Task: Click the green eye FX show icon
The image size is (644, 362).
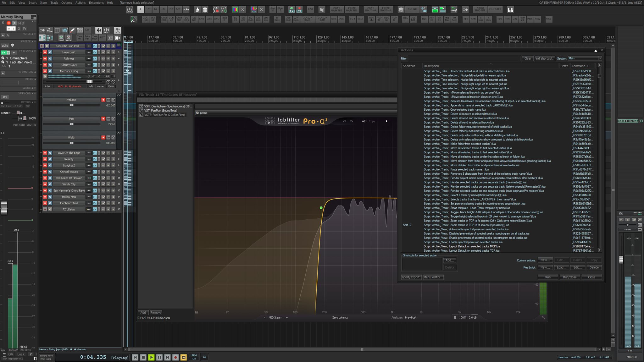Action: coord(291,10)
